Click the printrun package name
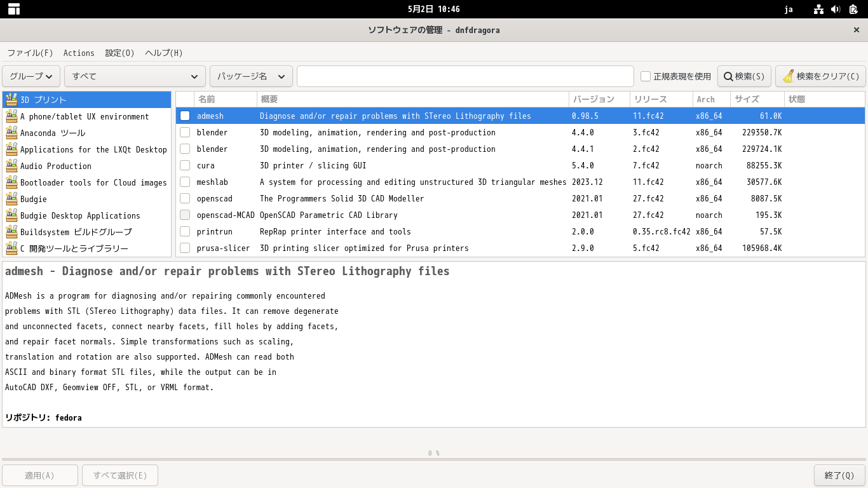The image size is (868, 488). click(x=215, y=232)
